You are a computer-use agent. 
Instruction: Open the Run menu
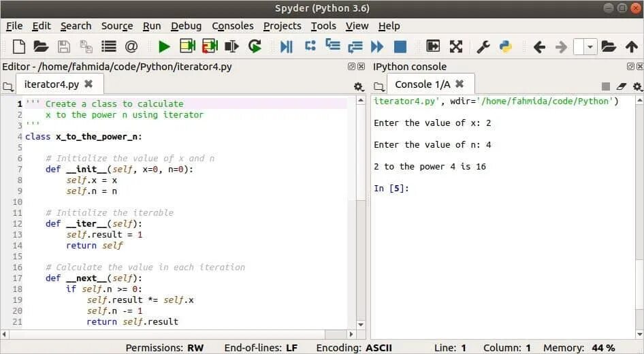pos(152,26)
